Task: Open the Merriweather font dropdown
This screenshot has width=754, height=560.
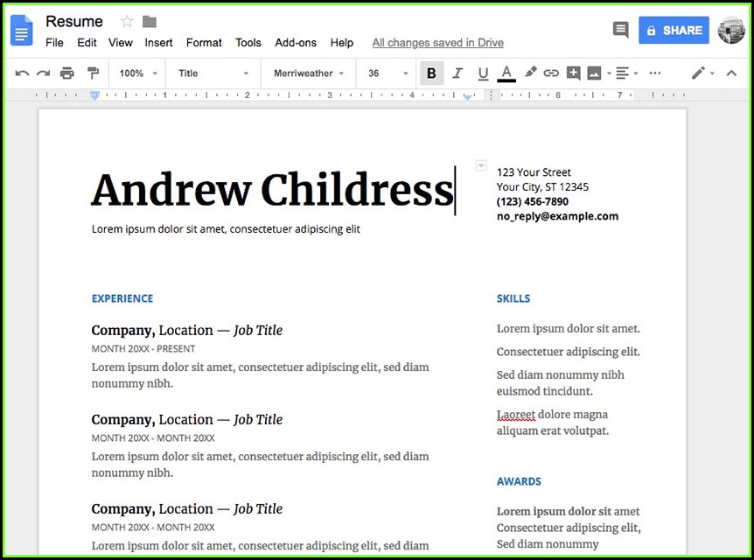Action: 308,73
